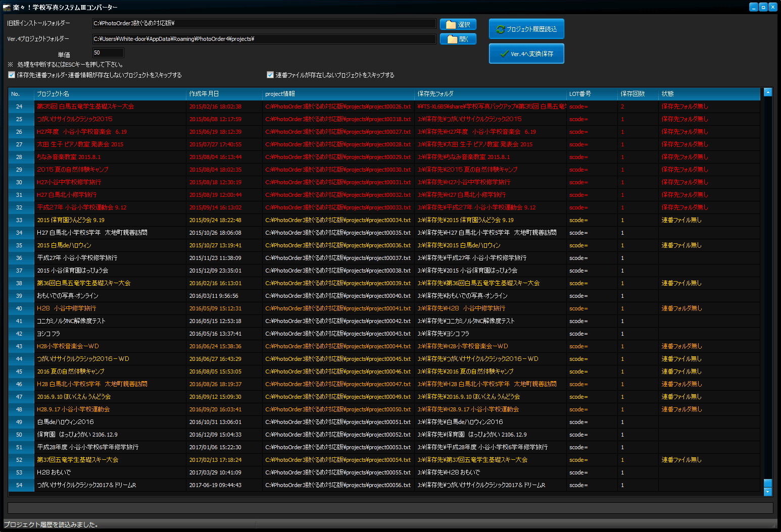Click path ending project00051.txt
This screenshot has width=781, height=532.
point(338,422)
